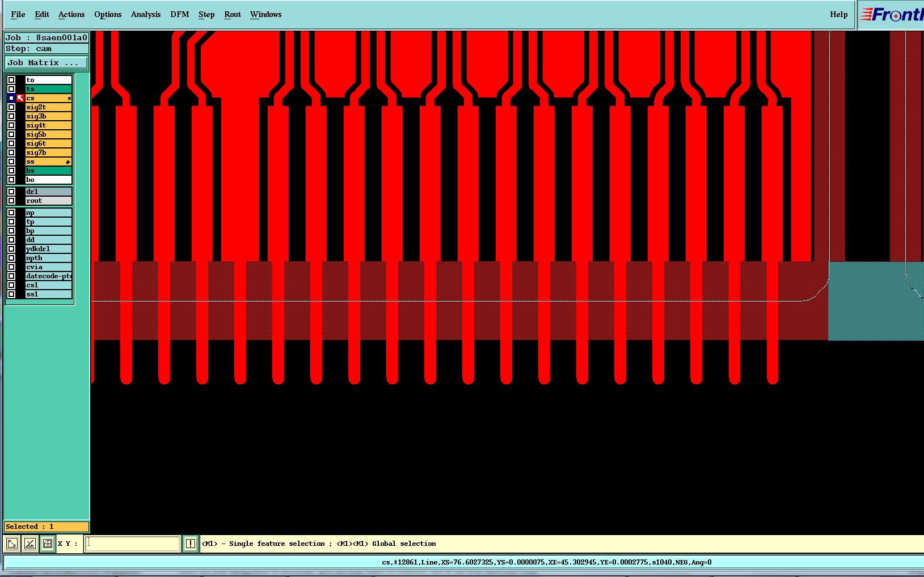Open the Actions menu
The image size is (924, 577).
click(71, 15)
